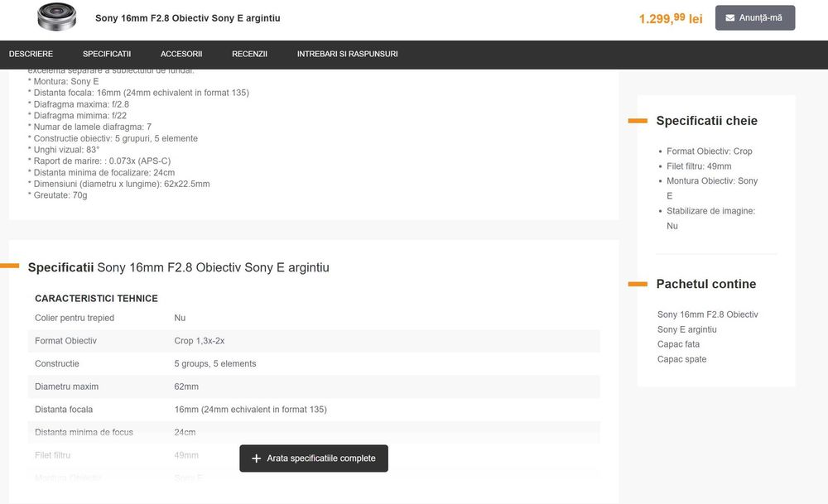Click the plus icon on the specs button
This screenshot has width=828, height=504.
pyautogui.click(x=256, y=458)
